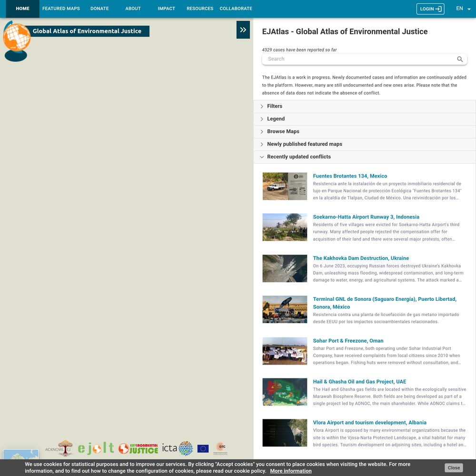Click the Login button
Screen dimensions: 476x476
click(430, 9)
